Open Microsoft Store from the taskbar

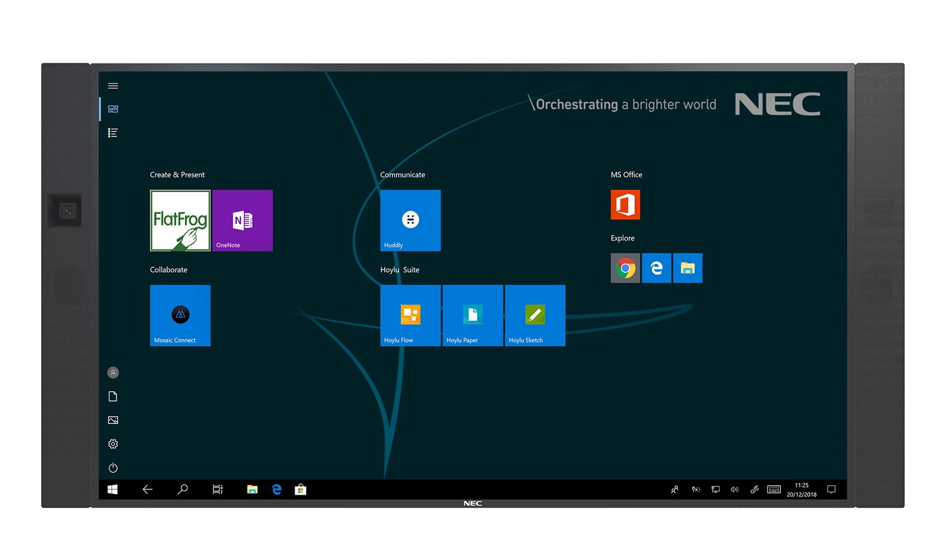coord(301,489)
